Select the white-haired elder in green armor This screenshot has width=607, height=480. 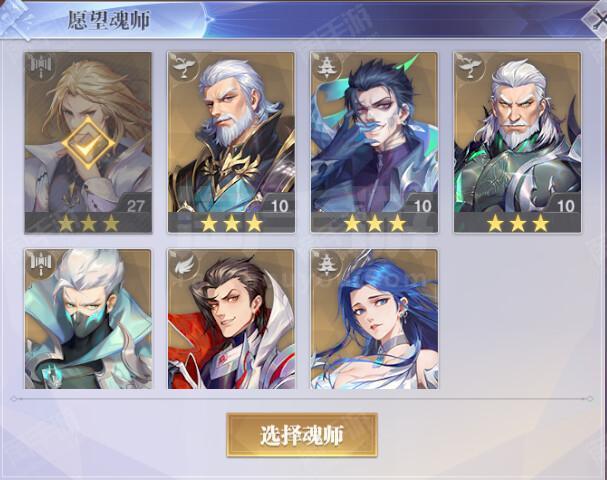(518, 143)
